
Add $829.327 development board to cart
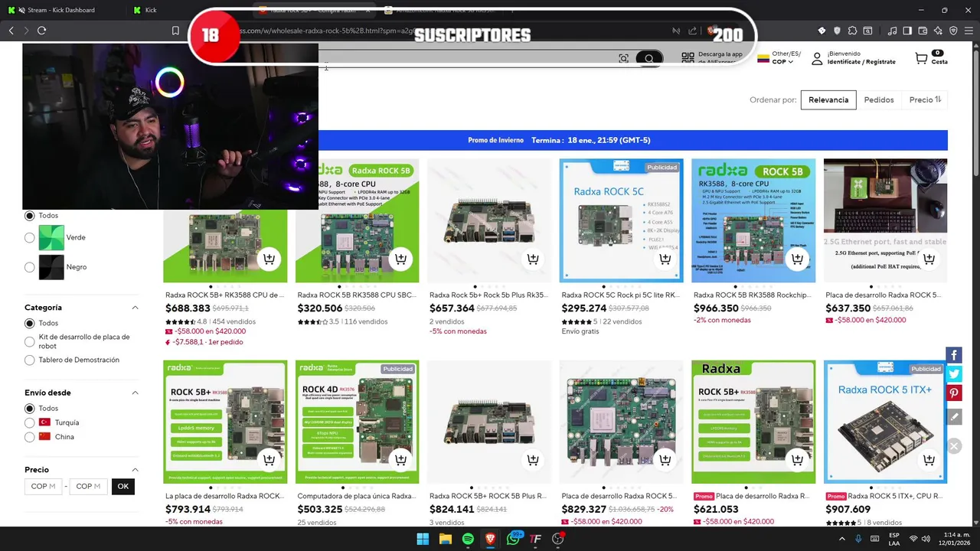click(665, 460)
